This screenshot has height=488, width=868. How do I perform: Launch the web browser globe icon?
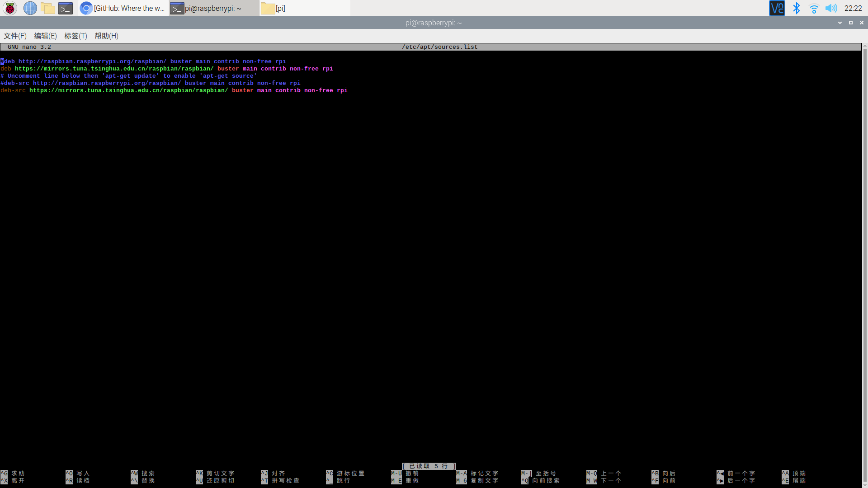click(x=30, y=8)
